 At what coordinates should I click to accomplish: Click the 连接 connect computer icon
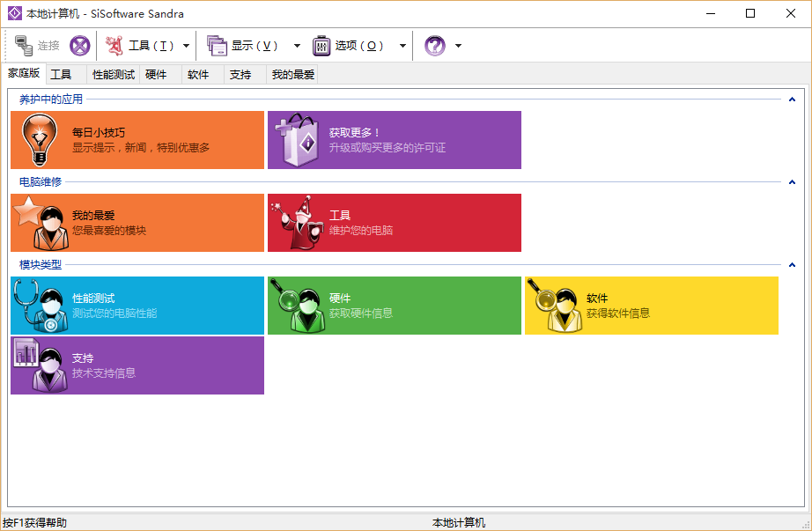point(23,46)
